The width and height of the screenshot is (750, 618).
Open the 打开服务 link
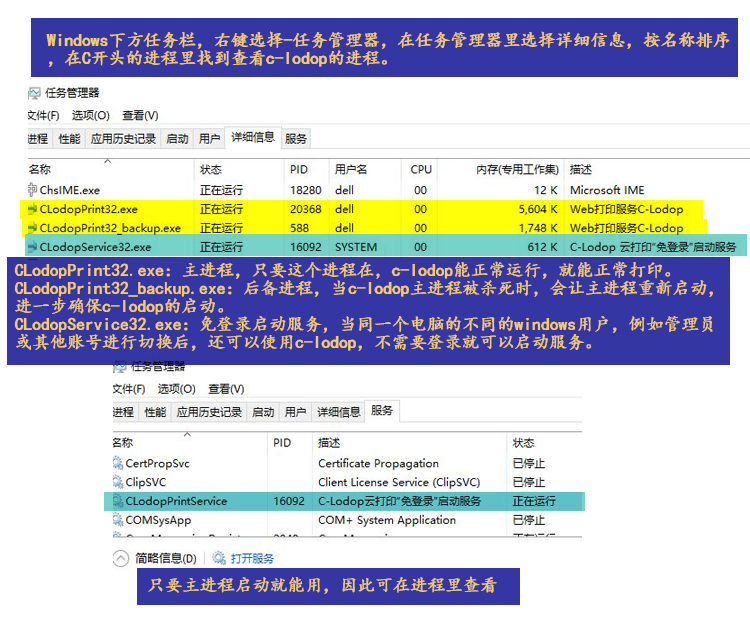point(251,559)
